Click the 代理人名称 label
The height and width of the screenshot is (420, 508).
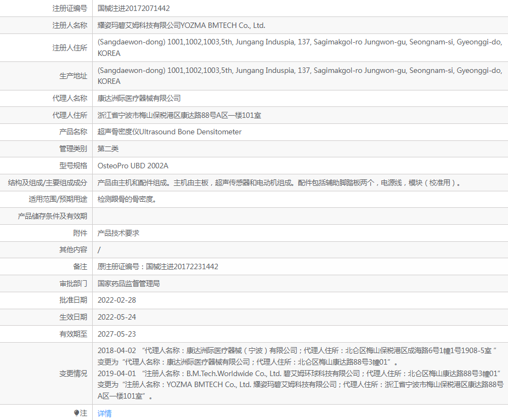pyautogui.click(x=70, y=98)
